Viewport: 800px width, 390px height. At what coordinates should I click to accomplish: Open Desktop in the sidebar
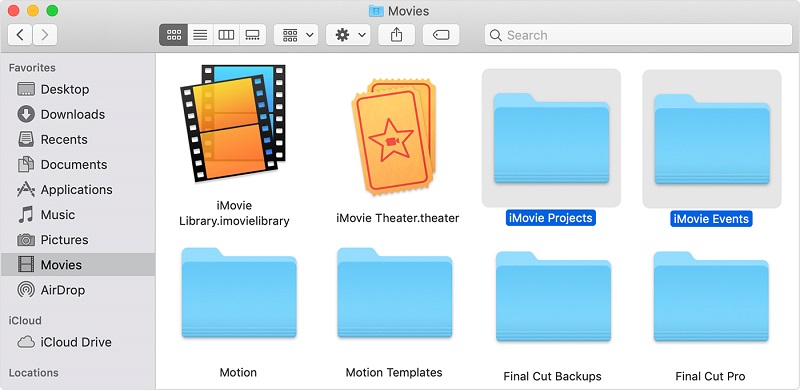[x=78, y=89]
